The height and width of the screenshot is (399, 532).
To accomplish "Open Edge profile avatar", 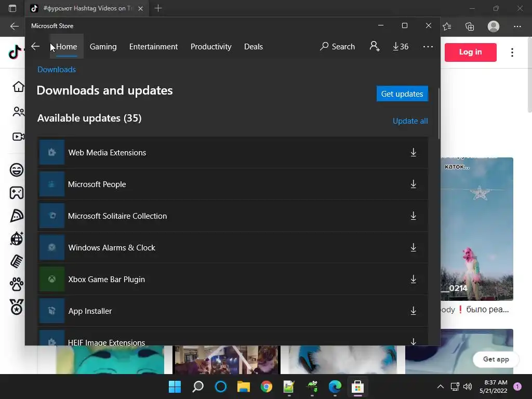I will pos(494,26).
